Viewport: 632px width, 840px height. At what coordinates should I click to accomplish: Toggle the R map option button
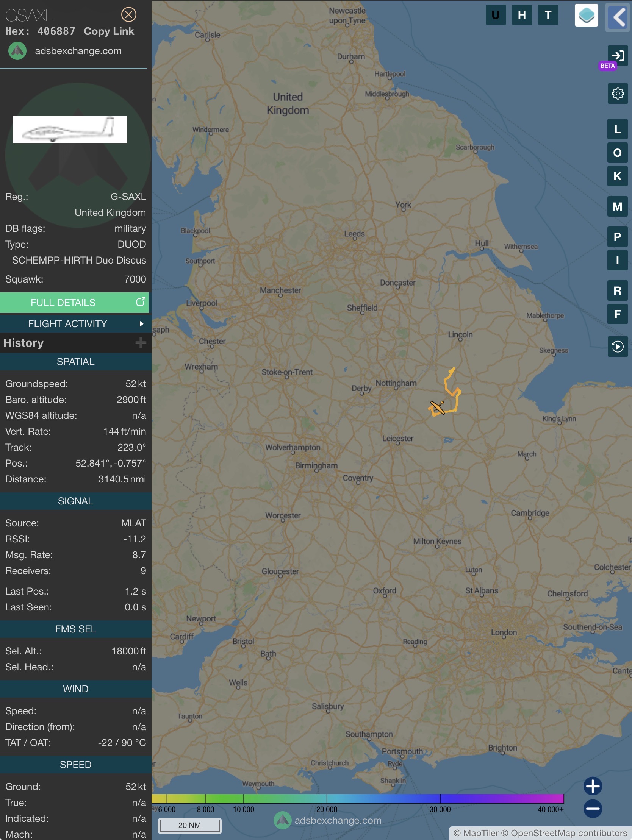point(617,290)
